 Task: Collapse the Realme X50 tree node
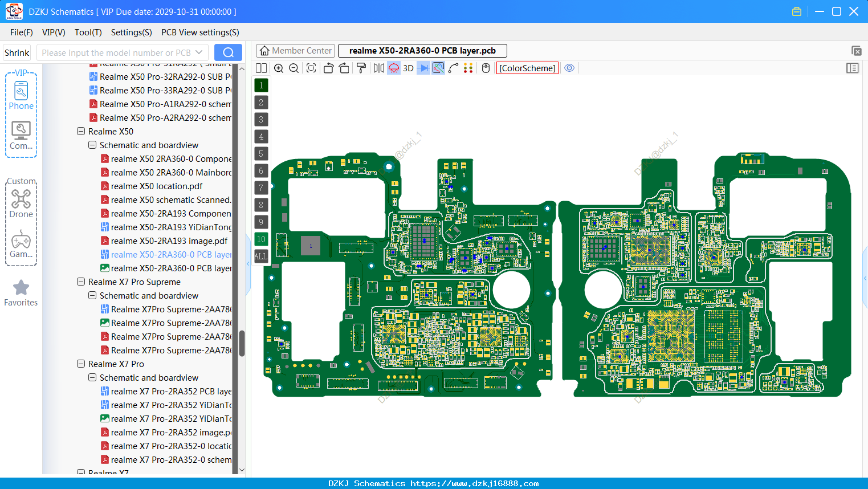81,131
